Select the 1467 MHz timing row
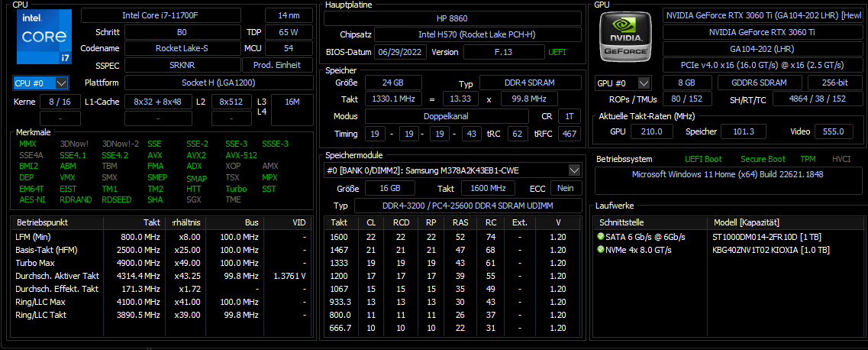Screen dimensions: 868x350 (x=452, y=250)
